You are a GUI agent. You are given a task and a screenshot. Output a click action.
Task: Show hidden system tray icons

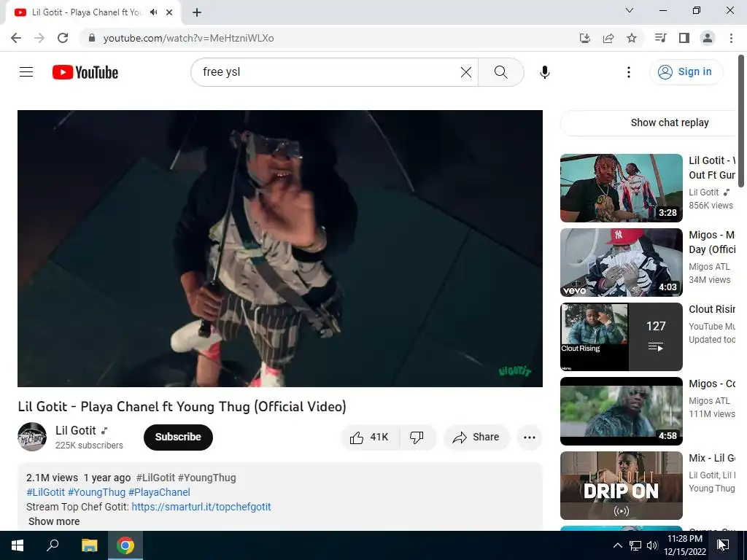617,545
